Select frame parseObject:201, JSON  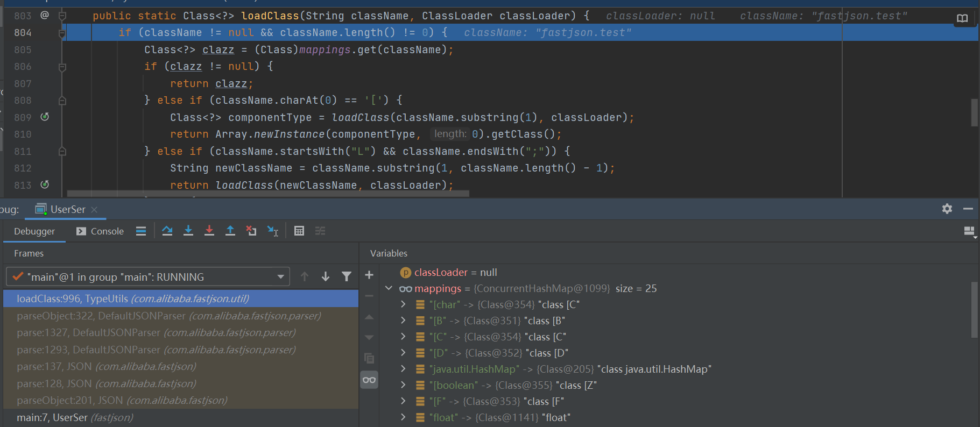click(181, 400)
